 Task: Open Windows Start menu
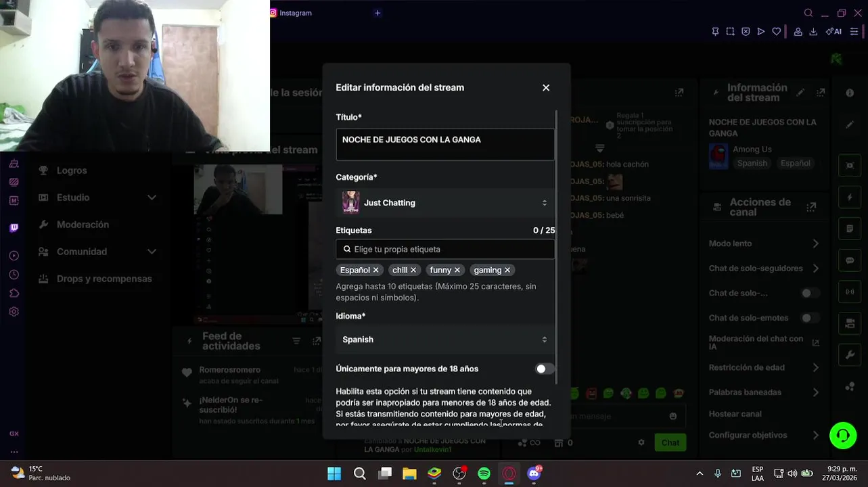coord(334,474)
